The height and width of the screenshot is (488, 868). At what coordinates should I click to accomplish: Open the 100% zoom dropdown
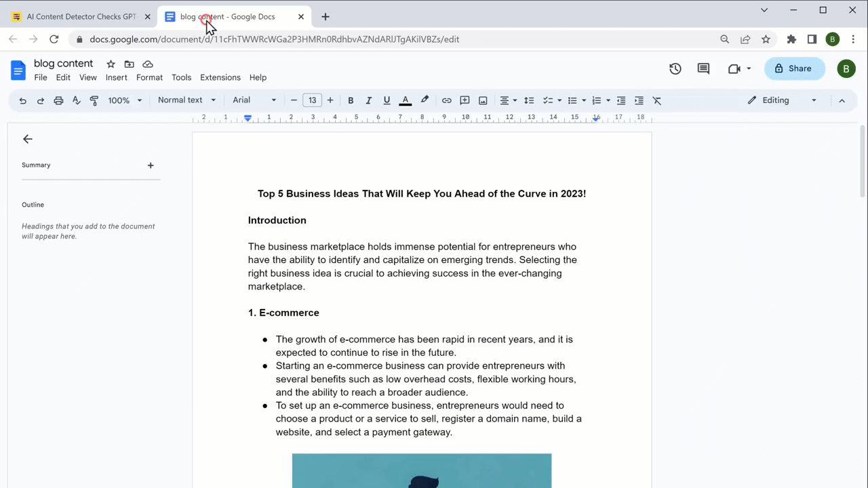pyautogui.click(x=125, y=100)
